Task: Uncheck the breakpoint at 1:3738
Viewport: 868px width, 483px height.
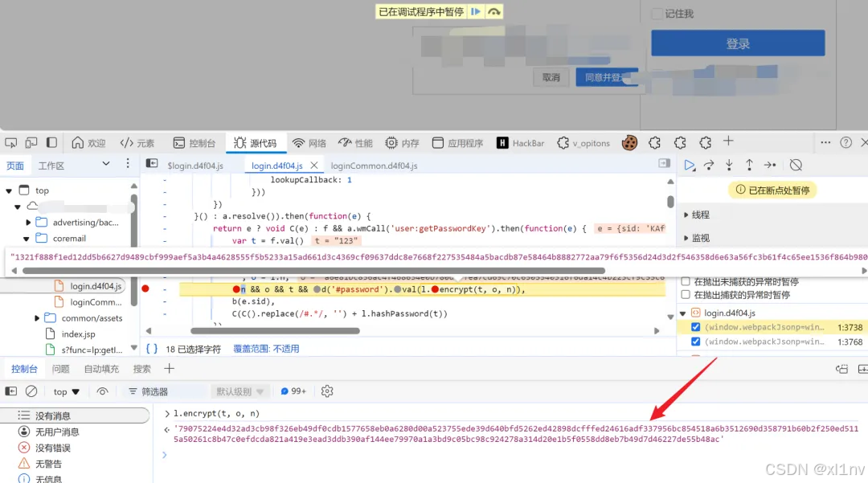Action: tap(696, 327)
